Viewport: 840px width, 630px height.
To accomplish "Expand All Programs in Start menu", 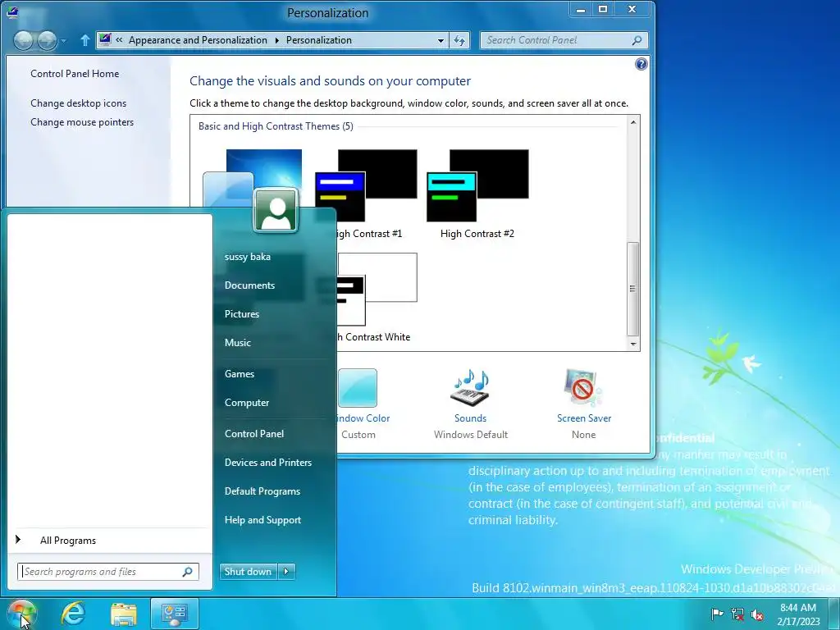I will (68, 541).
